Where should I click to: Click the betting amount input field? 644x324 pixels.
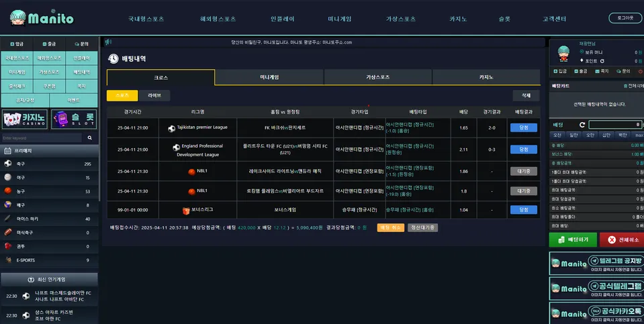(x=615, y=125)
